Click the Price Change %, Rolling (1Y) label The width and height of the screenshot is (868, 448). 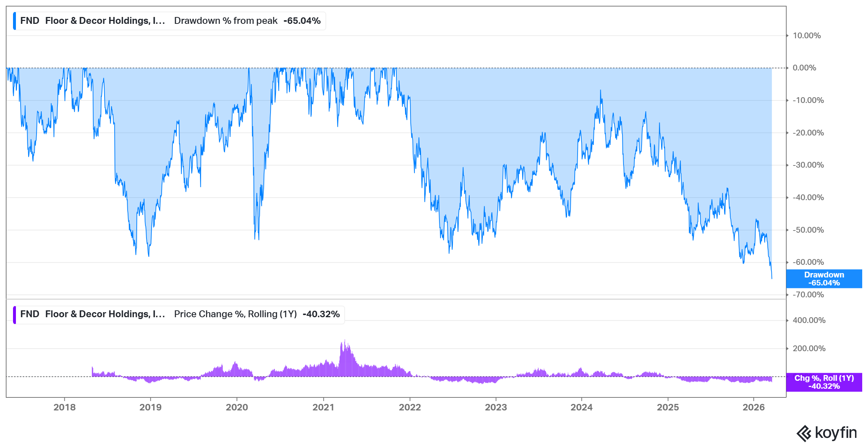coord(235,314)
